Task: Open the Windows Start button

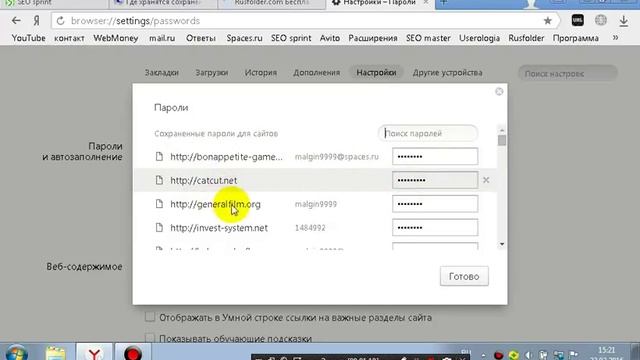Action: (17, 353)
